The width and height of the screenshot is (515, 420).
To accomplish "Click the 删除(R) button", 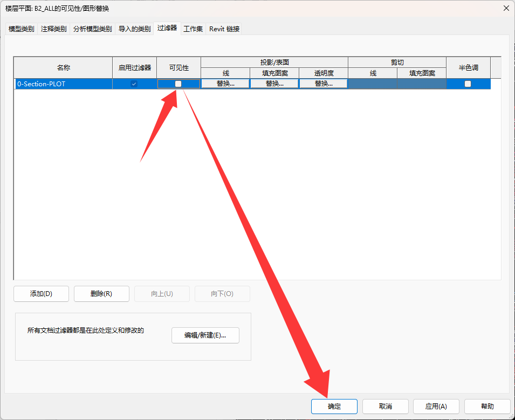I will (x=101, y=294).
